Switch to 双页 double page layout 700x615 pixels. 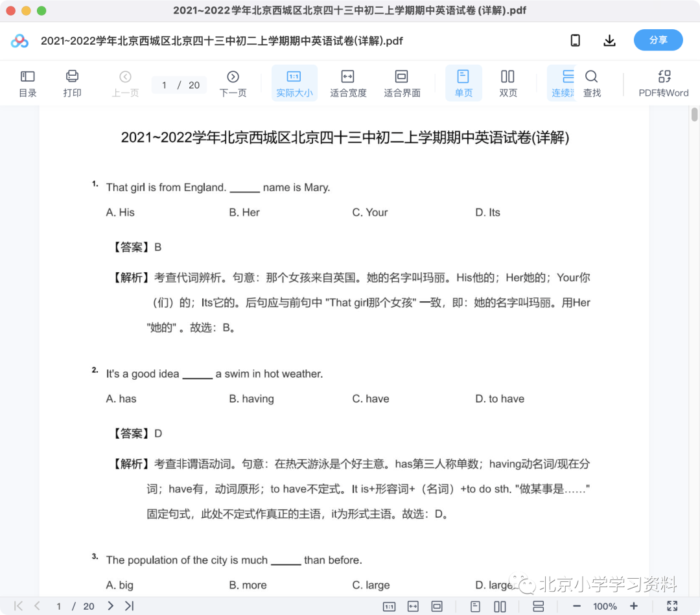point(507,84)
